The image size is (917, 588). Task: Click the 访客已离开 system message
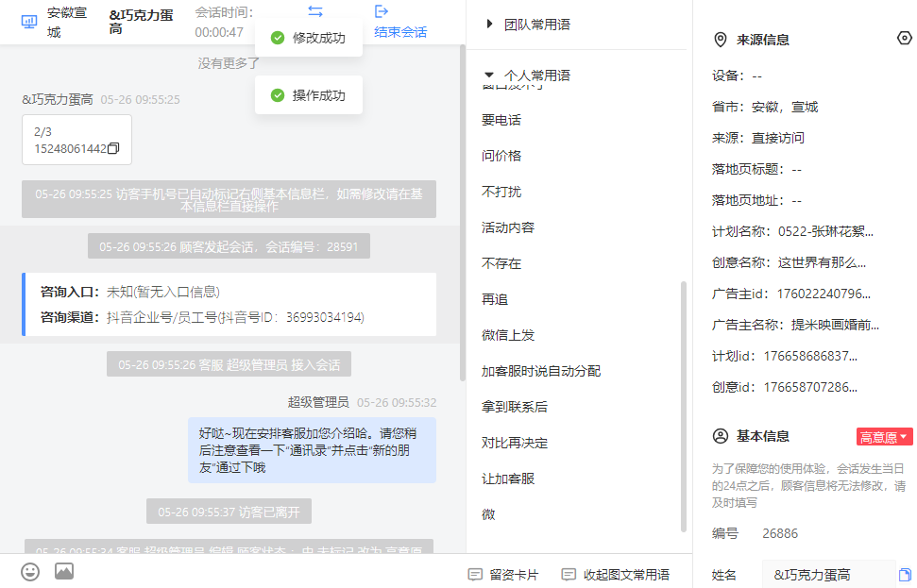point(229,512)
